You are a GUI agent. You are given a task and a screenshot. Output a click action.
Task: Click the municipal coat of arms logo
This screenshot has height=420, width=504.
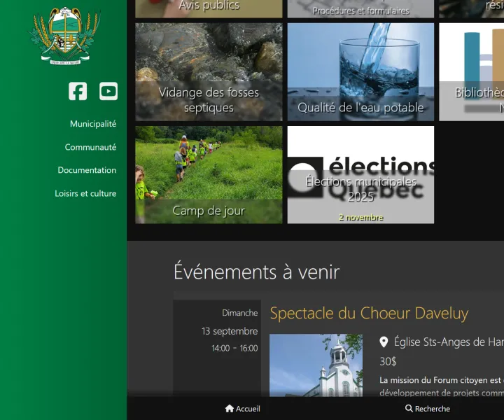tap(66, 35)
